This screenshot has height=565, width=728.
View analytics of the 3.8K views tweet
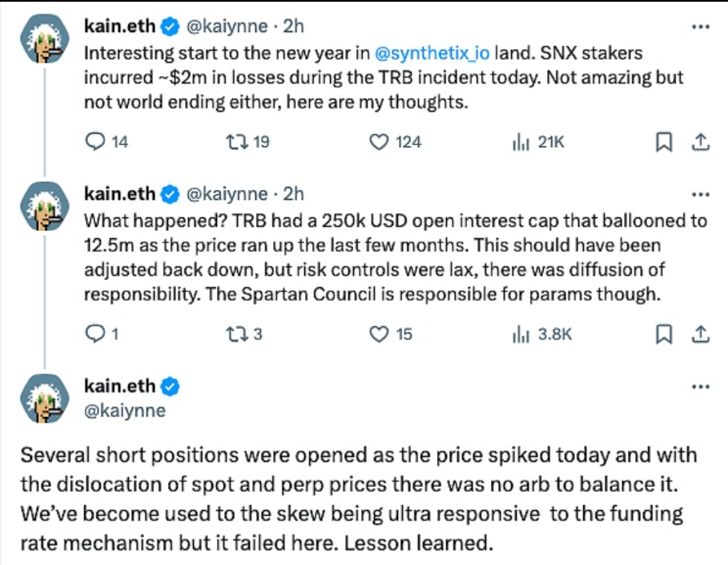pos(521,335)
